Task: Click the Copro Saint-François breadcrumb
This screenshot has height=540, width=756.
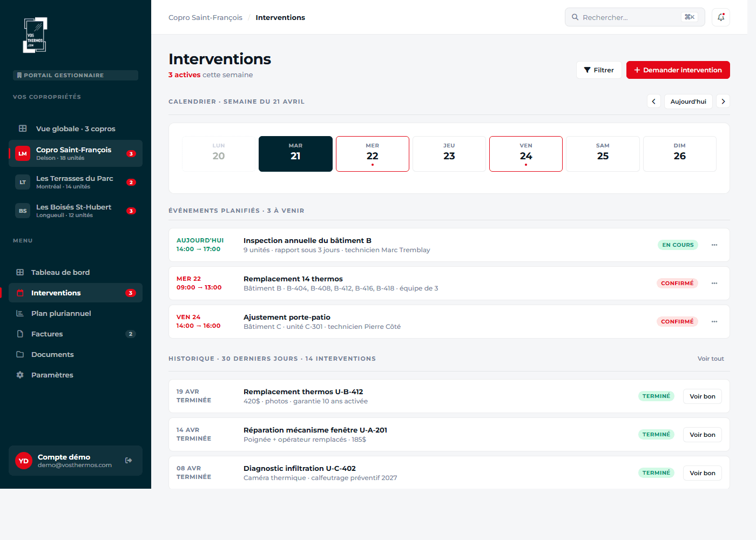Action: (205, 17)
